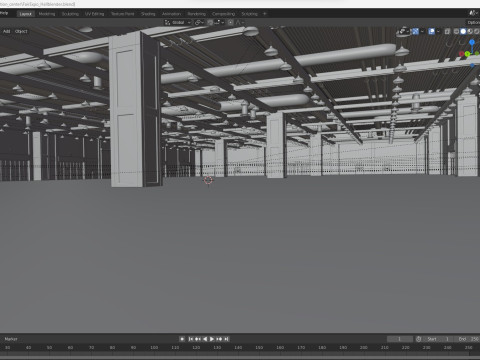This screenshot has width=480, height=360.
Task: Click the current frame field
Action: click(x=400, y=339)
